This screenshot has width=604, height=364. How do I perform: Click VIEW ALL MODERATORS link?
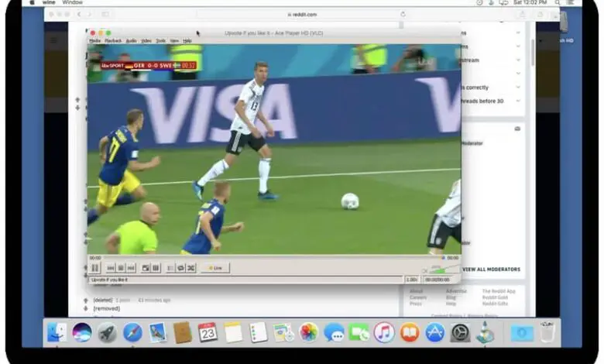(x=492, y=270)
